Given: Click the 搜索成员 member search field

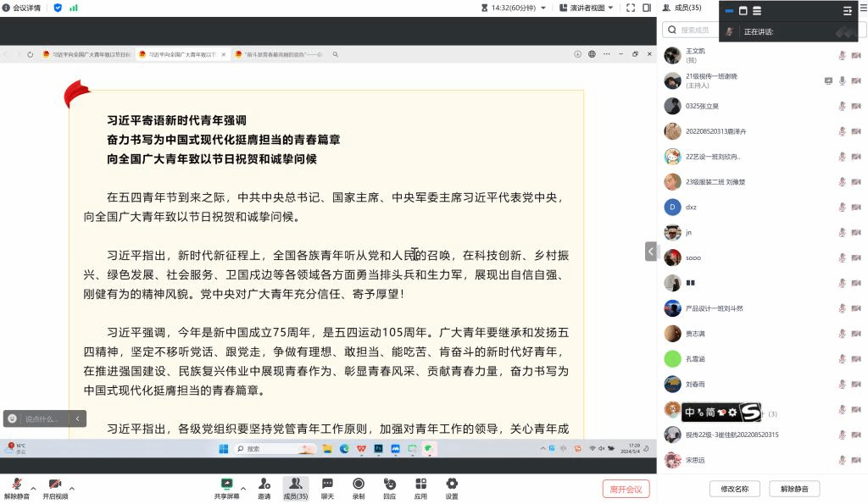Looking at the screenshot, I should [754, 30].
